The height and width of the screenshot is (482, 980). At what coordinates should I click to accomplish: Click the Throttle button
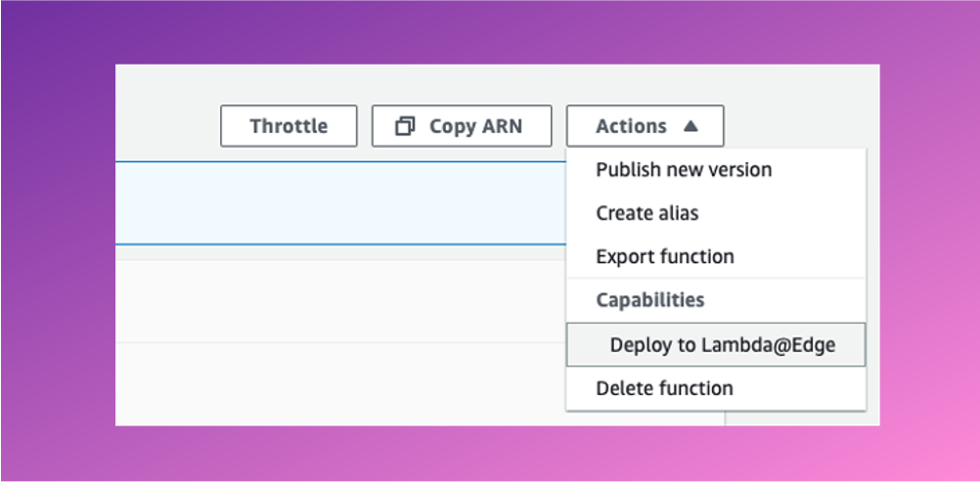(289, 126)
